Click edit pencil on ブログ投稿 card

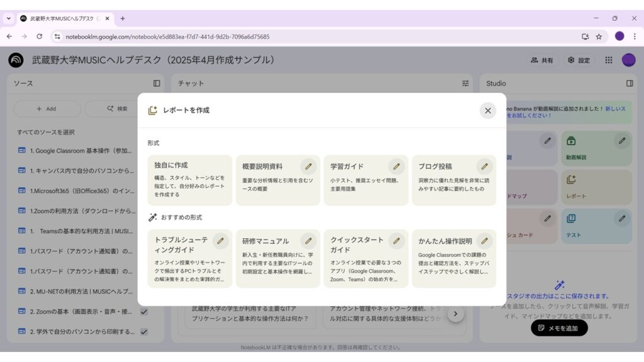pos(484,167)
